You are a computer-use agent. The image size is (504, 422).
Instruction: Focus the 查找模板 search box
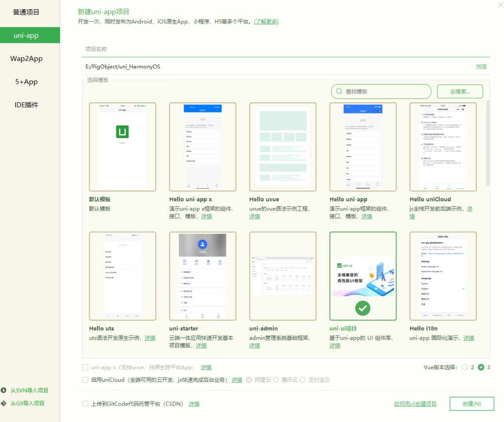click(381, 91)
